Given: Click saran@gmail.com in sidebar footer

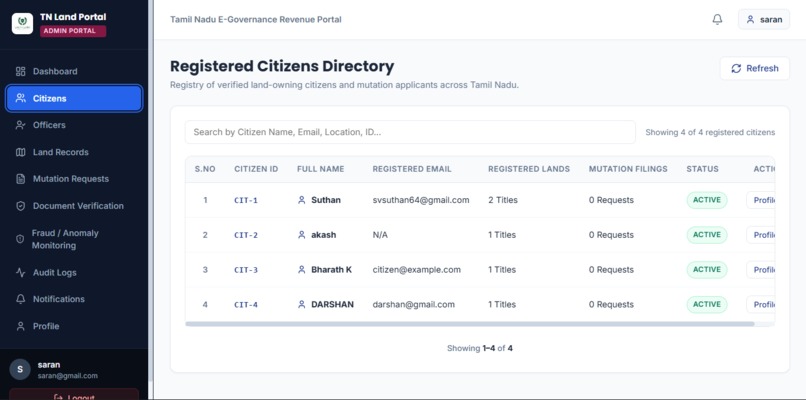Looking at the screenshot, I should tap(67, 376).
